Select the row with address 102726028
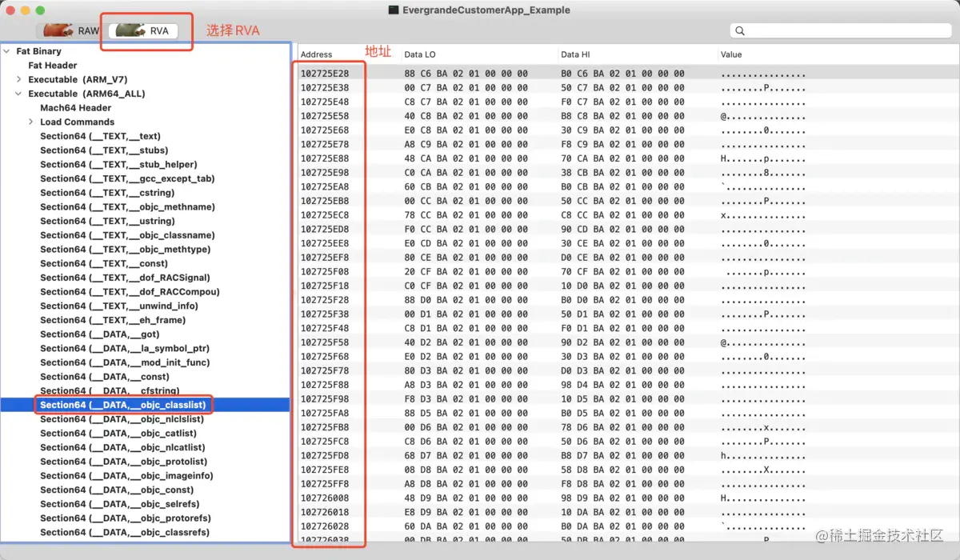960x560 pixels. pos(627,526)
